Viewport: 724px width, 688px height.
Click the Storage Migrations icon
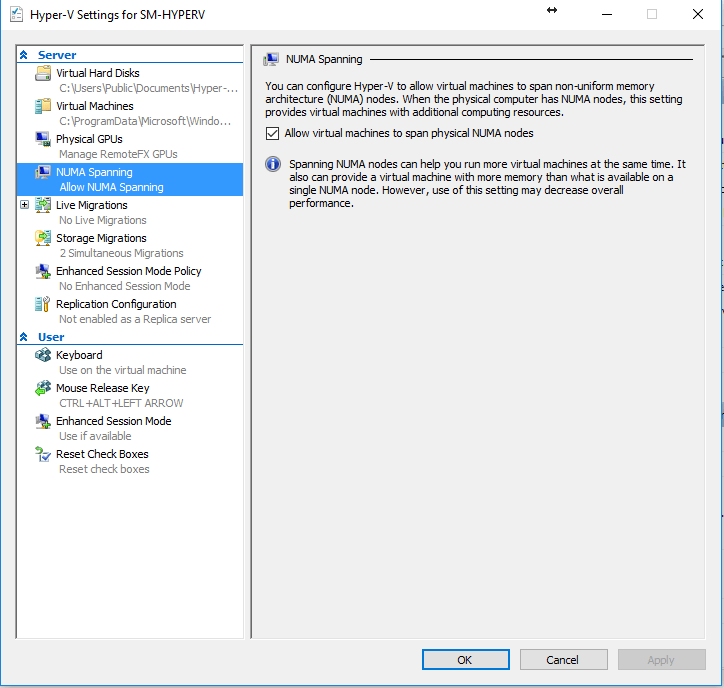(43, 238)
